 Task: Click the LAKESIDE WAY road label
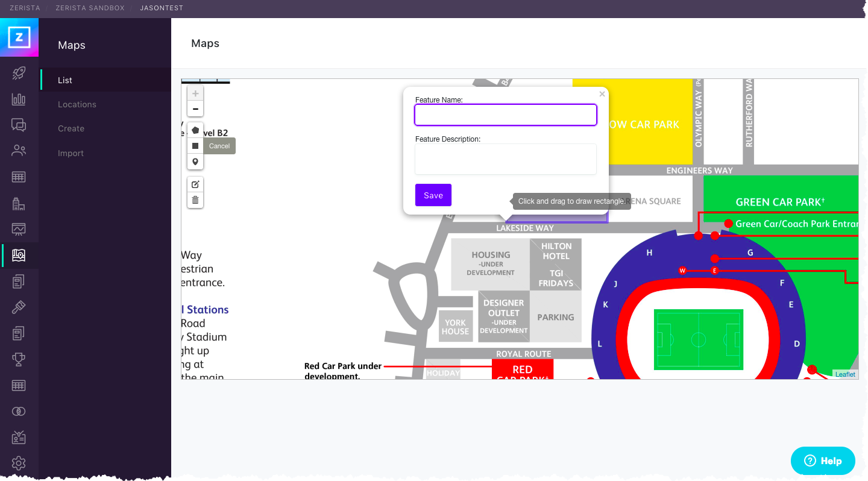point(525,228)
